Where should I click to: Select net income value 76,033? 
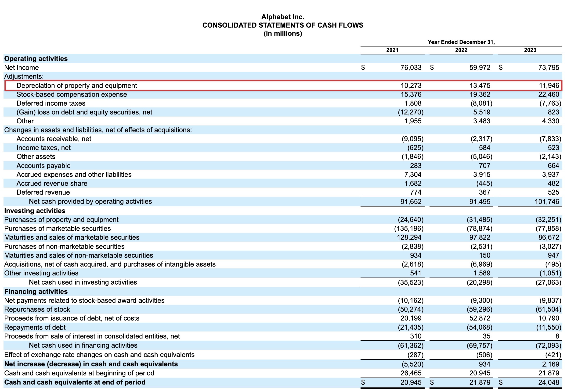point(411,68)
